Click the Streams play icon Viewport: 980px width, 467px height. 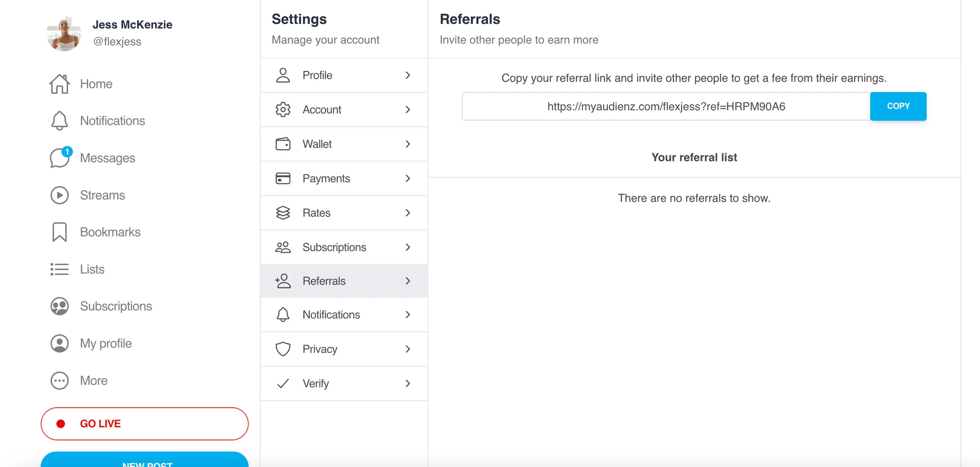pyautogui.click(x=60, y=195)
